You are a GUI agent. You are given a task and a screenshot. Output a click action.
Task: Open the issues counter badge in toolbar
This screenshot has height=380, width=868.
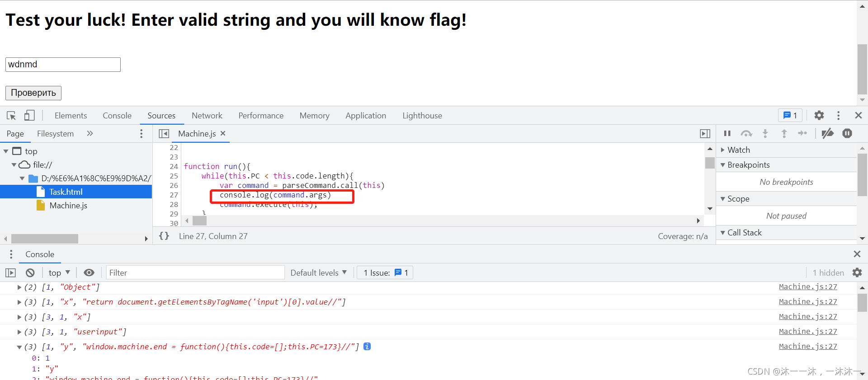pos(790,115)
